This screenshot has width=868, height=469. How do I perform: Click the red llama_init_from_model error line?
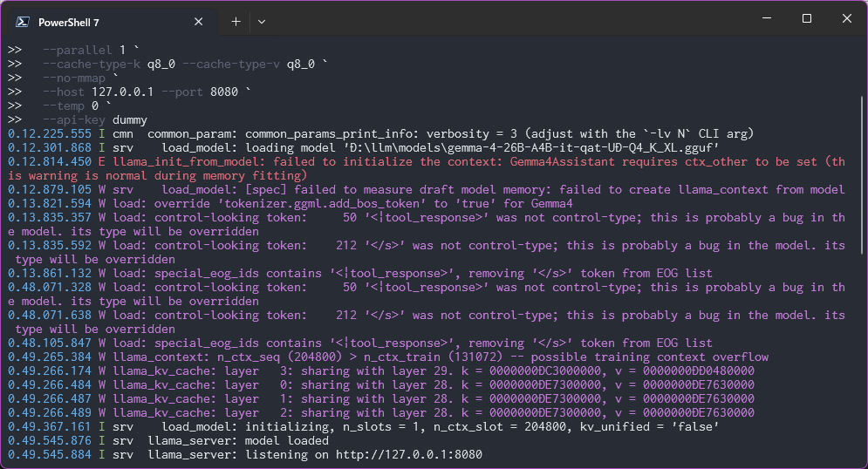pos(427,169)
